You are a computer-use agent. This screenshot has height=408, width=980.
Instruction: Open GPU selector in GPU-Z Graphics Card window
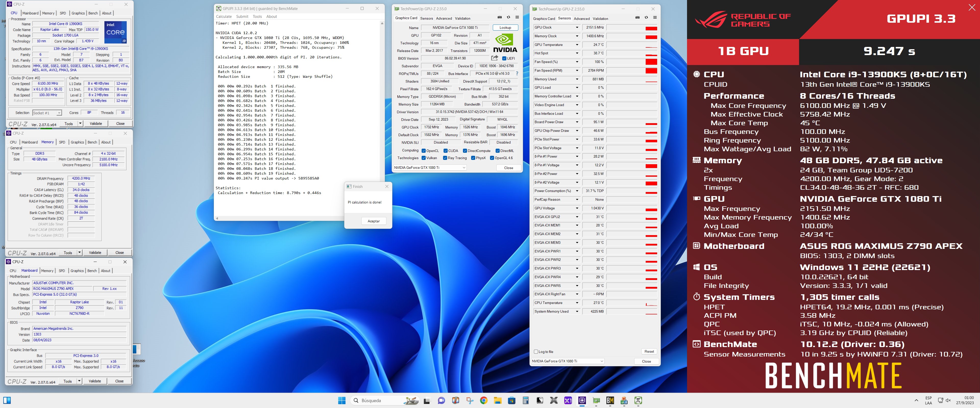430,168
